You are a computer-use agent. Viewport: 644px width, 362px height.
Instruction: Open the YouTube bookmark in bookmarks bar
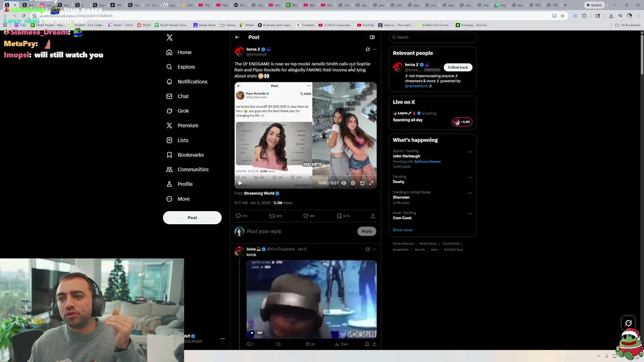[366, 25]
